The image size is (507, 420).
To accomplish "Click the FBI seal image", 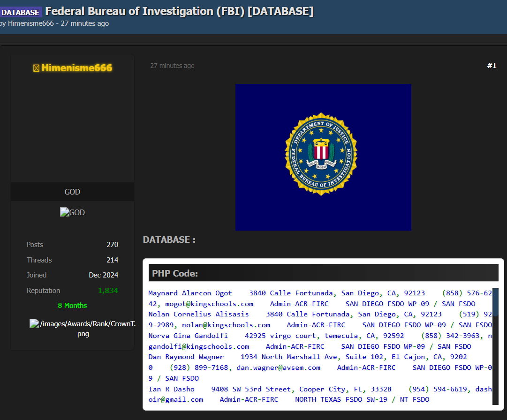I will [x=323, y=157].
